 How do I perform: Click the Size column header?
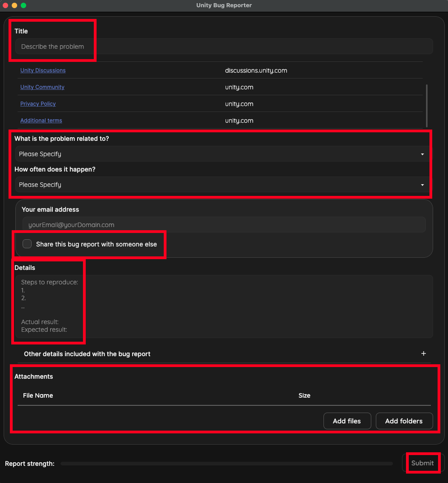304,395
